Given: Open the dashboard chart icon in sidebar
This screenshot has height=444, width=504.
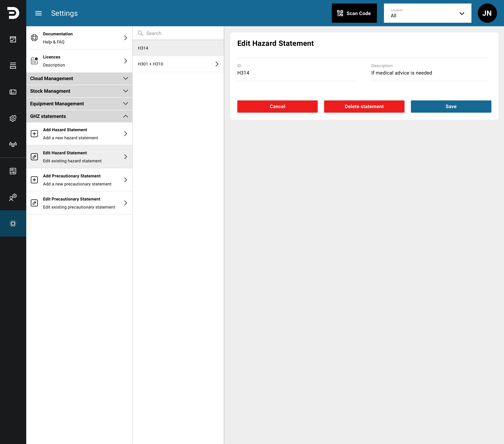Looking at the screenshot, I should (x=13, y=39).
